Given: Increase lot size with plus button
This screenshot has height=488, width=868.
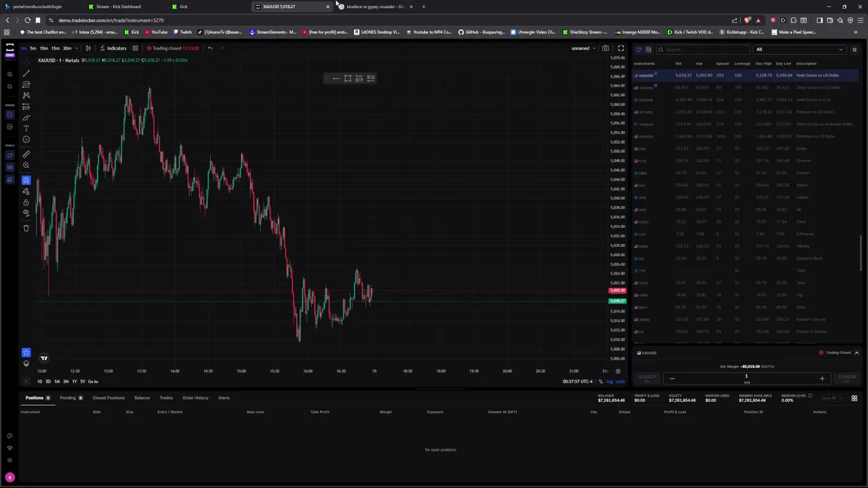Looking at the screenshot, I should [822, 379].
